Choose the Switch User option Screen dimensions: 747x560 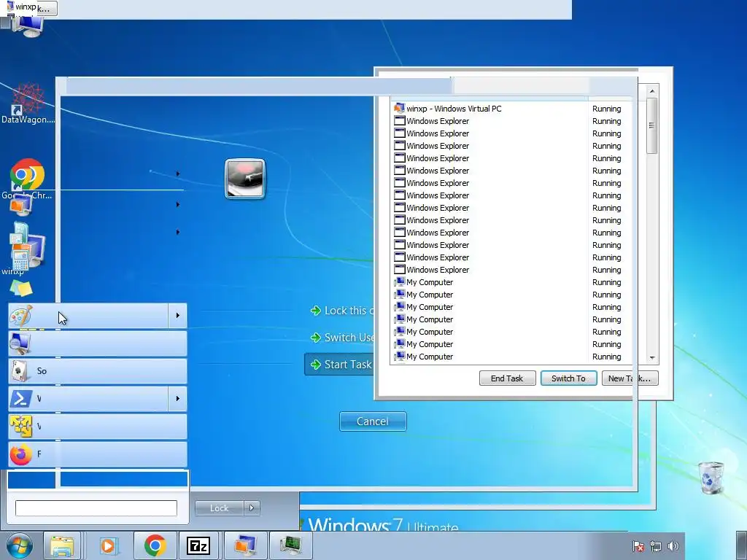(x=341, y=338)
